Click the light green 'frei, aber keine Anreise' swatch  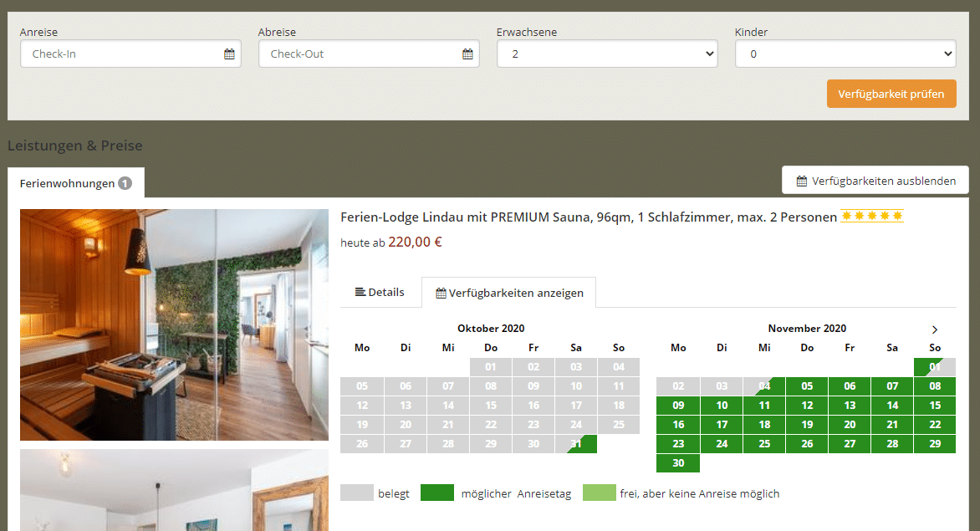point(600,493)
